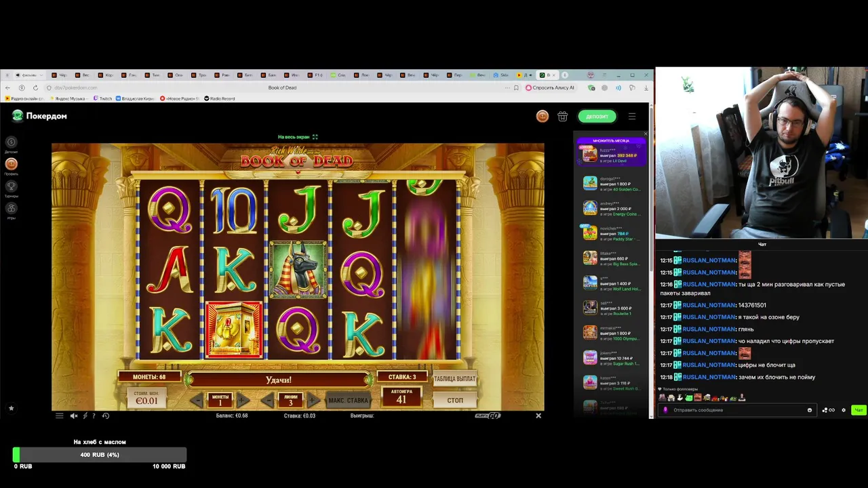Viewport: 868px width, 488px height.
Task: Open Wolf Land Hold game thumbnail
Action: click(590, 283)
